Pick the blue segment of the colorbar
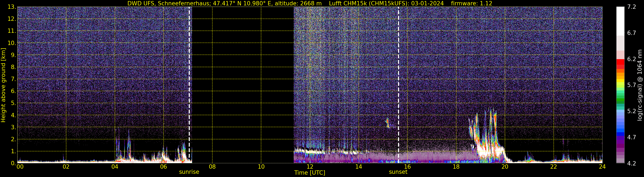The height and width of the screenshot is (177, 644). click(x=620, y=134)
